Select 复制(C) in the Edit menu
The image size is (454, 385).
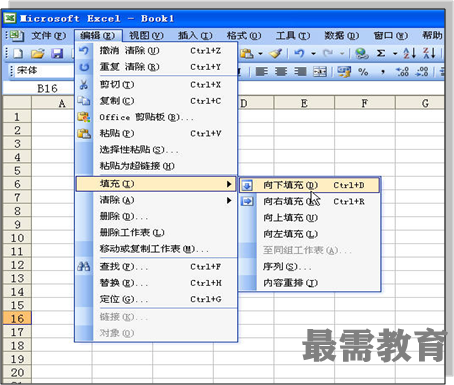[x=156, y=101]
